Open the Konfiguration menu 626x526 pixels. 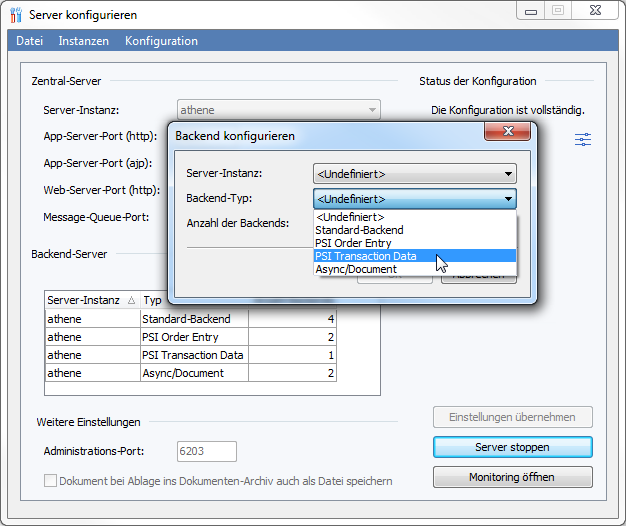(x=161, y=41)
